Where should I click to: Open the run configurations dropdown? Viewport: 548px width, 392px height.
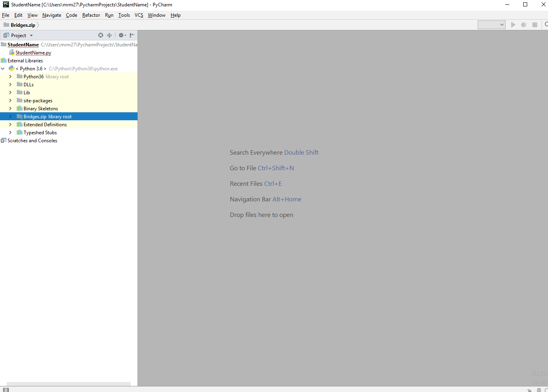coord(491,24)
